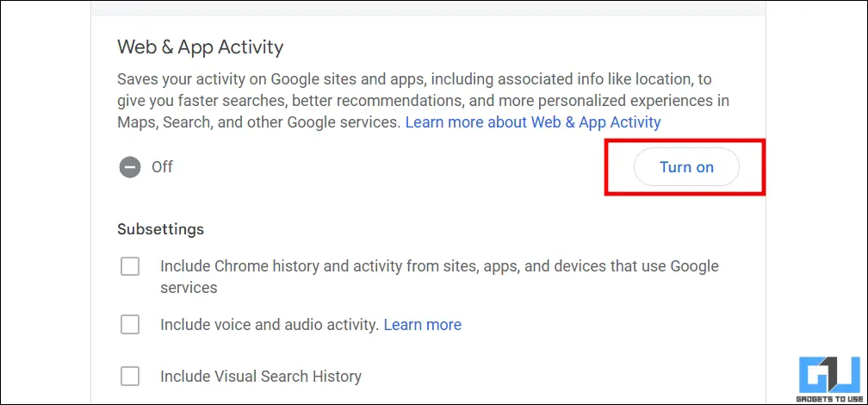Click the Turn on button
The image size is (868, 405).
click(686, 167)
